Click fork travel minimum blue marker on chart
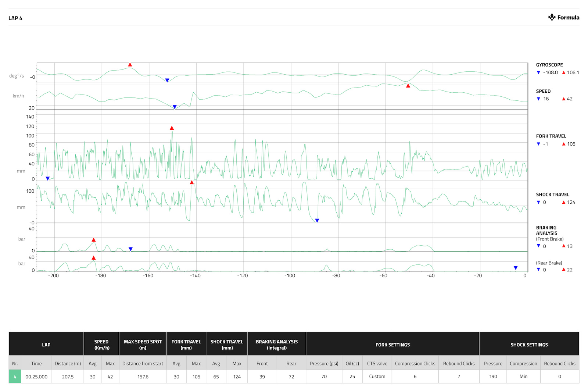The height and width of the screenshot is (392, 588). 47,178
